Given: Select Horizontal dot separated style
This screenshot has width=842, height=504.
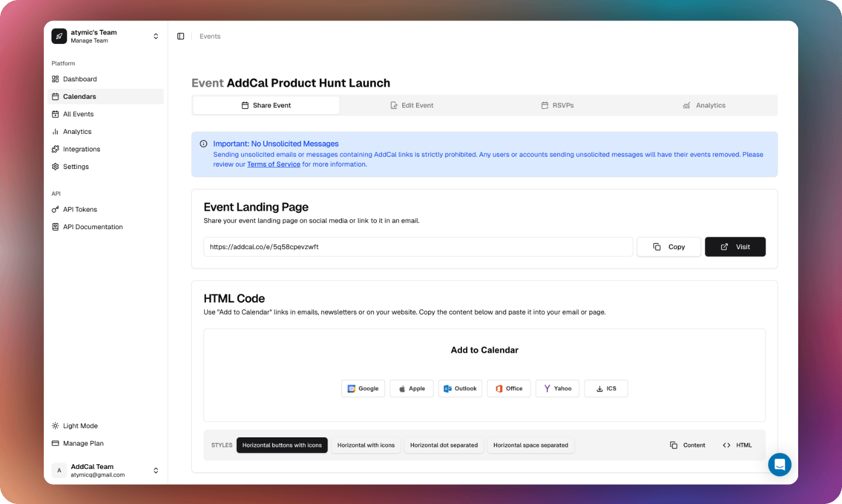Looking at the screenshot, I should [444, 445].
